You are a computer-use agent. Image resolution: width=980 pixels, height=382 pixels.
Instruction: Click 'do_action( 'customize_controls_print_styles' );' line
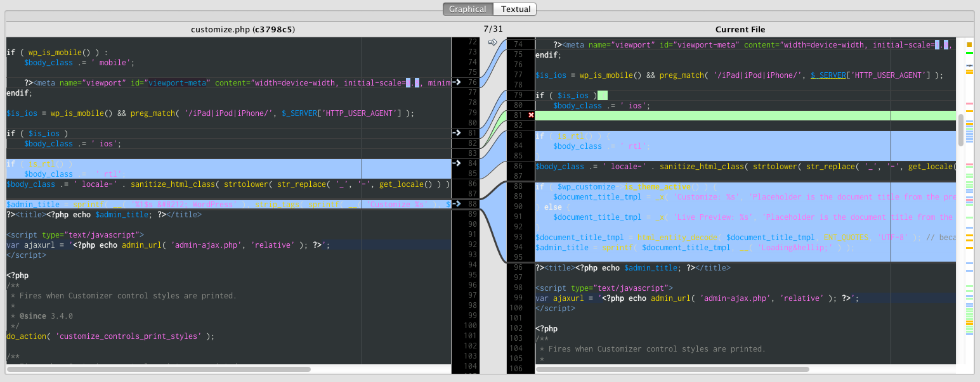(110, 336)
